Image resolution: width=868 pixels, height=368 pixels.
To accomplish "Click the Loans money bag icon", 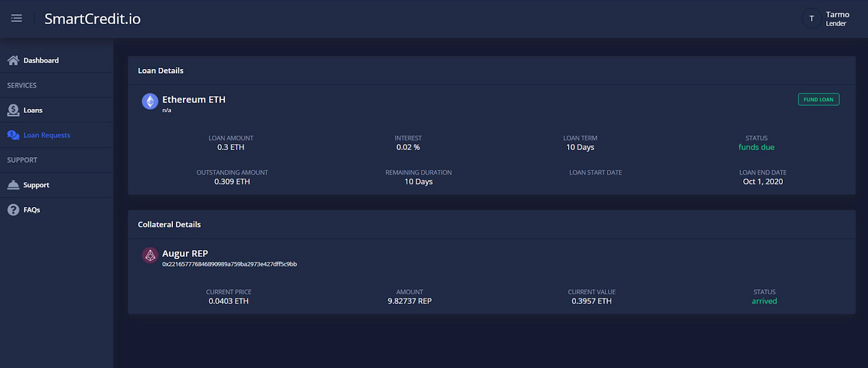I will point(13,110).
